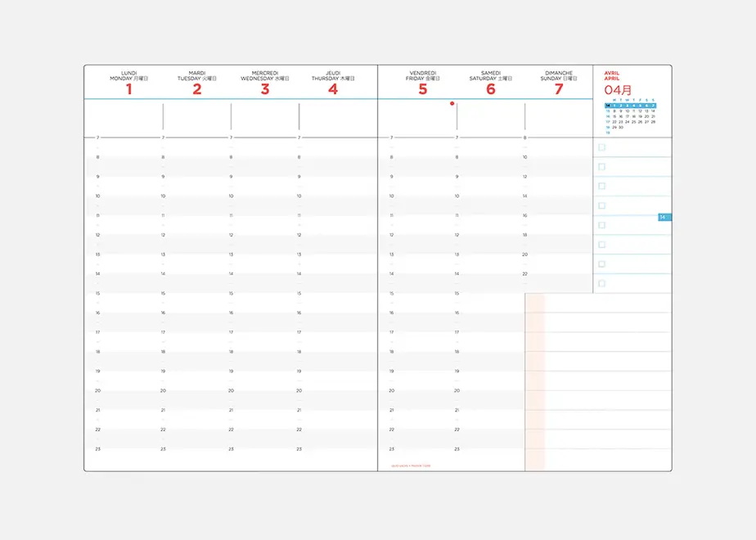Click the MERCREDI WEDNESDAY header label

[x=265, y=76]
